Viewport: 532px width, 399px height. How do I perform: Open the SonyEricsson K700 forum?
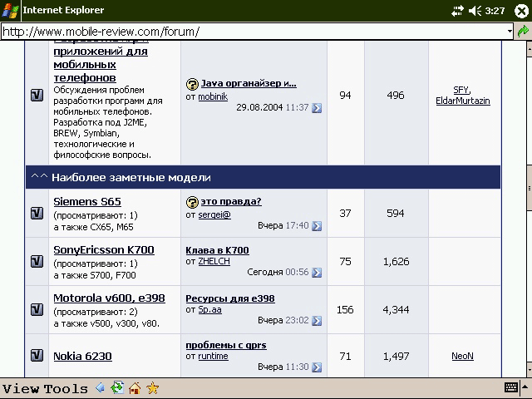pyautogui.click(x=104, y=250)
